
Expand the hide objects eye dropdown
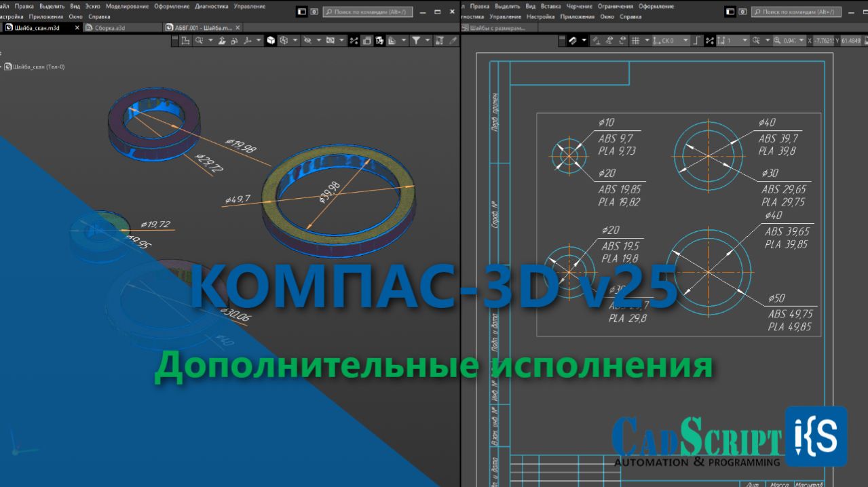(319, 41)
